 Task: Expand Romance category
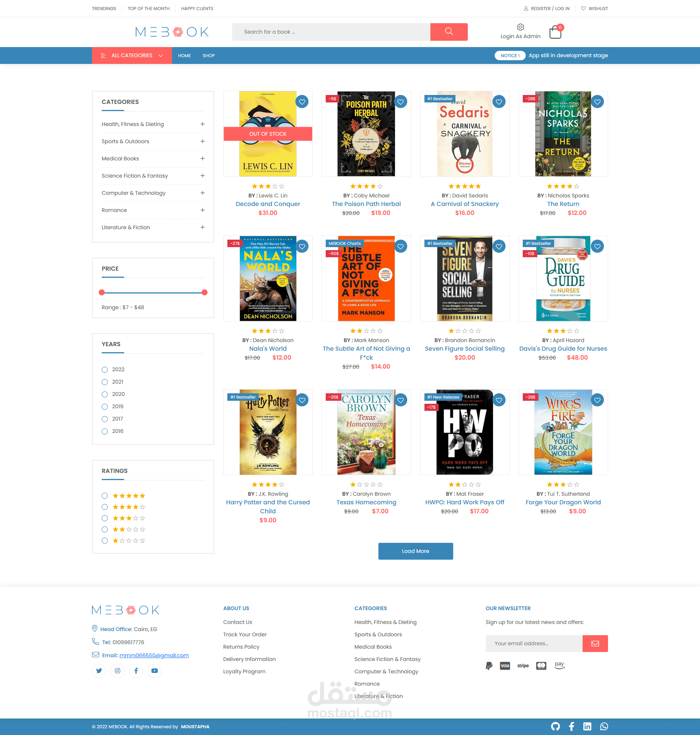click(202, 210)
